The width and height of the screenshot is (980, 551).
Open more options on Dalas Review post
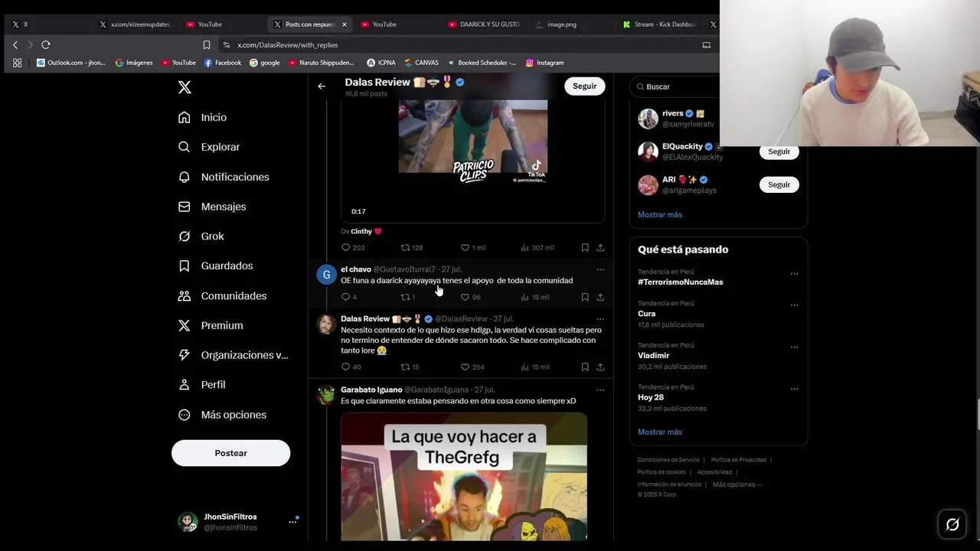pyautogui.click(x=600, y=318)
